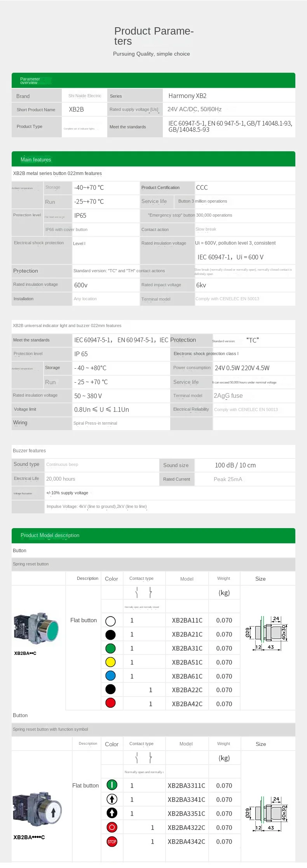Click normally closed contact symbol in function symbol table
Viewport: 307px width, 868px height.
coord(150,758)
